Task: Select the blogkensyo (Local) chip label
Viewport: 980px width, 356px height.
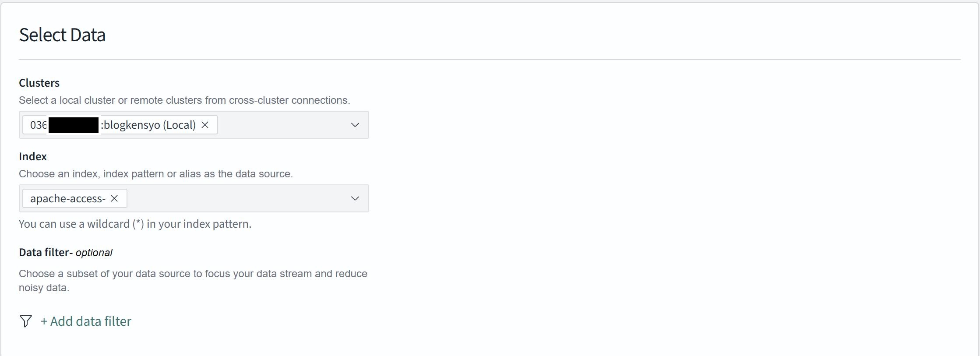Action: (x=148, y=125)
